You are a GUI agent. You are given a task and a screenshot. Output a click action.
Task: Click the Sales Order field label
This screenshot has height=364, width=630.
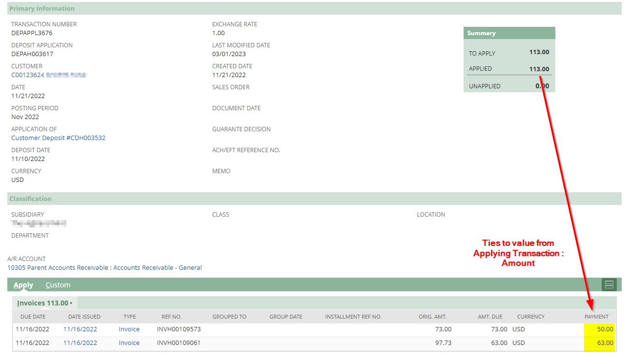[x=231, y=87]
